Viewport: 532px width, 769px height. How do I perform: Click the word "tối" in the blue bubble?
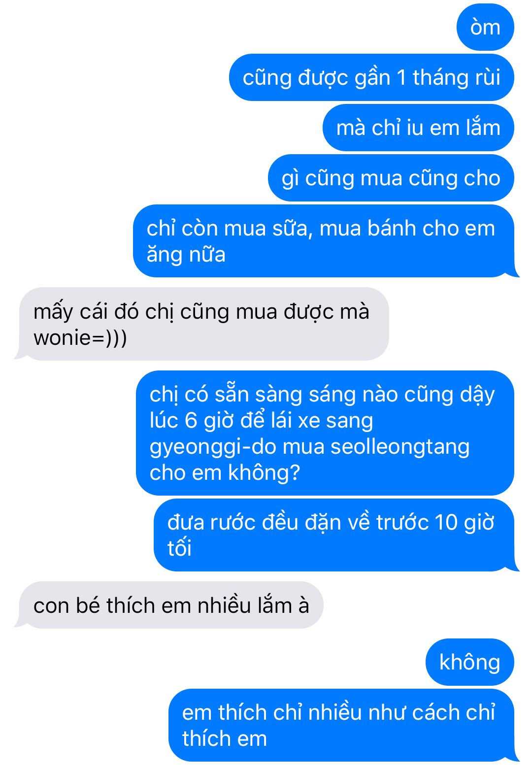click(179, 548)
